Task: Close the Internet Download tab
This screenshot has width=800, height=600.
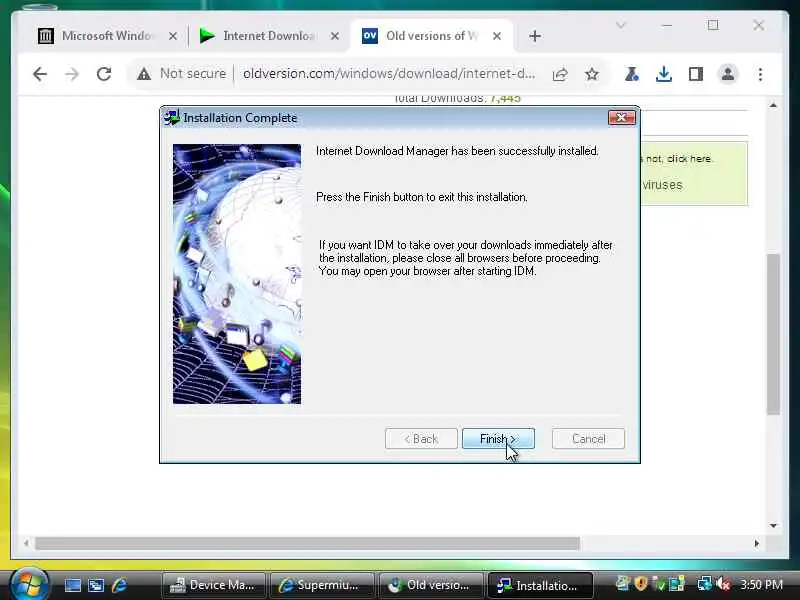Action: pyautogui.click(x=335, y=36)
